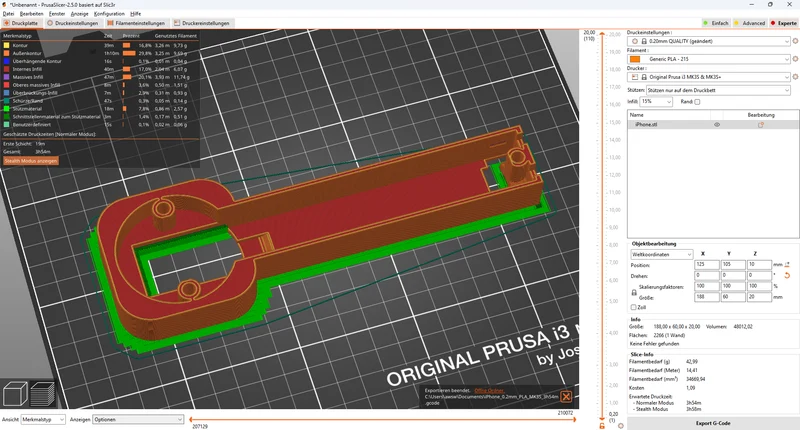Click Position X input field
Image resolution: width=800 pixels, height=430 pixels.
point(707,265)
